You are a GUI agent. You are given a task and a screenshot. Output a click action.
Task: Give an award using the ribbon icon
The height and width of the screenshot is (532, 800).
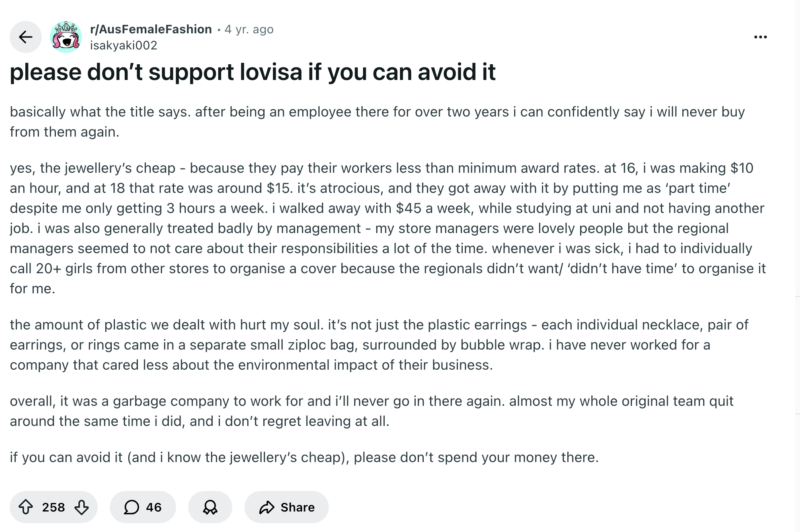[x=210, y=507]
